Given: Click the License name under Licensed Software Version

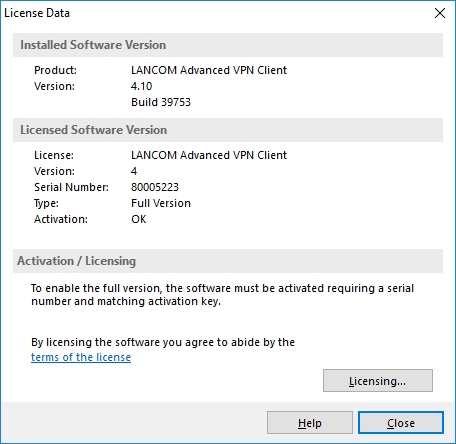Looking at the screenshot, I should (209, 155).
